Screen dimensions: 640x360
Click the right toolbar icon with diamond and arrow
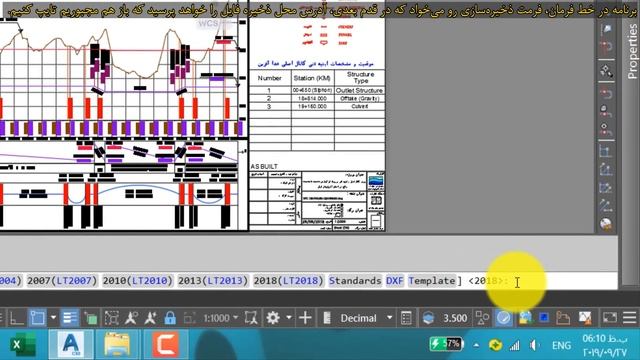click(x=606, y=71)
